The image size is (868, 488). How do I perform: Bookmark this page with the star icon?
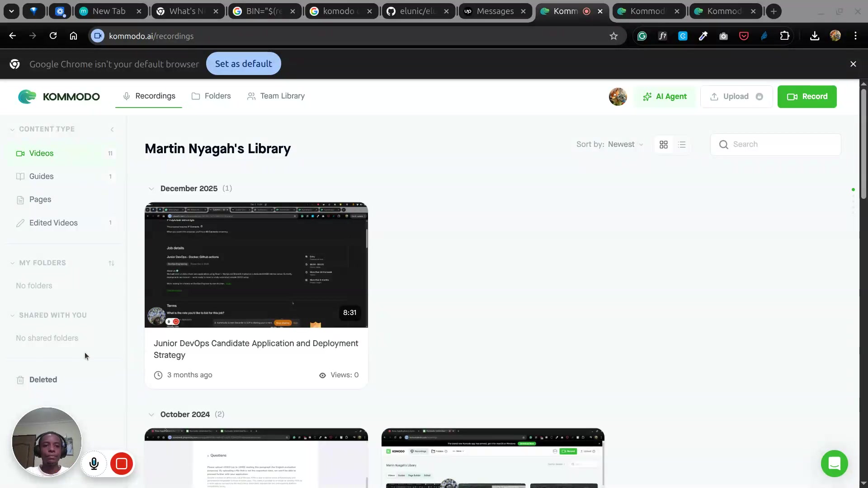(613, 36)
